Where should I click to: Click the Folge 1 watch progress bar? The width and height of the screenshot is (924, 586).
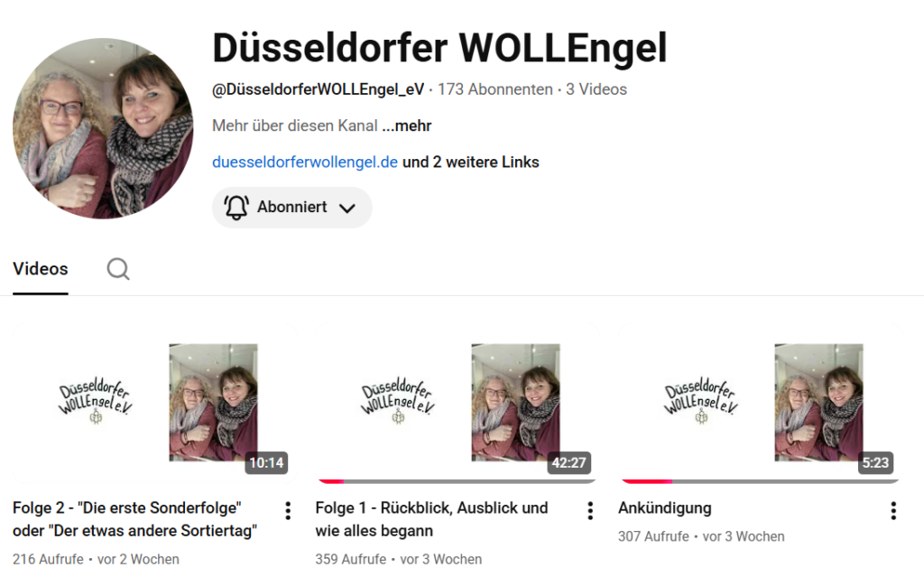click(x=457, y=481)
